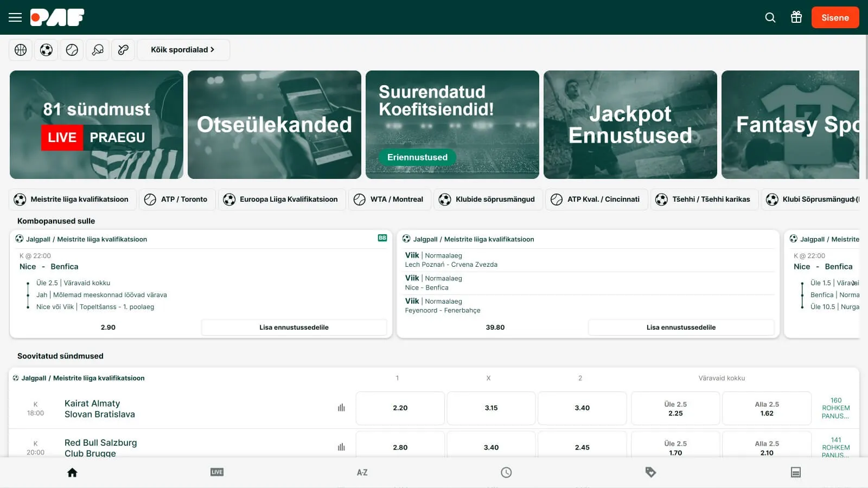Open the Otseülekanded banner
The height and width of the screenshot is (488, 868).
(275, 125)
